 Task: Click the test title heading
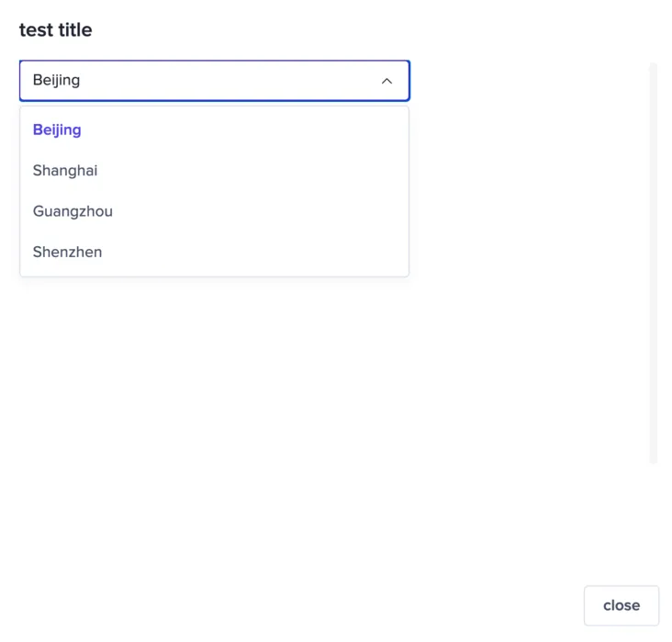pos(56,30)
